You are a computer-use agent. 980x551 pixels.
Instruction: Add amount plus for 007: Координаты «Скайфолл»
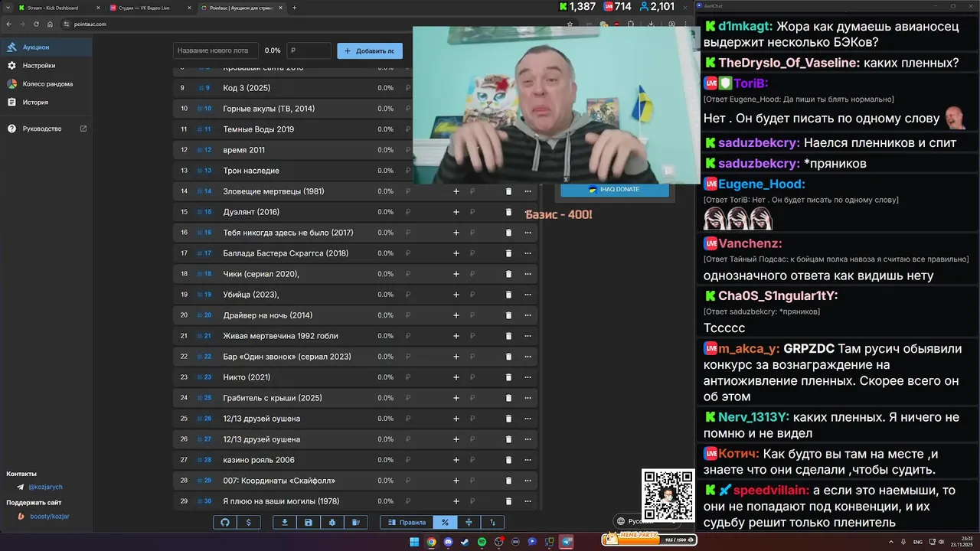[456, 481]
